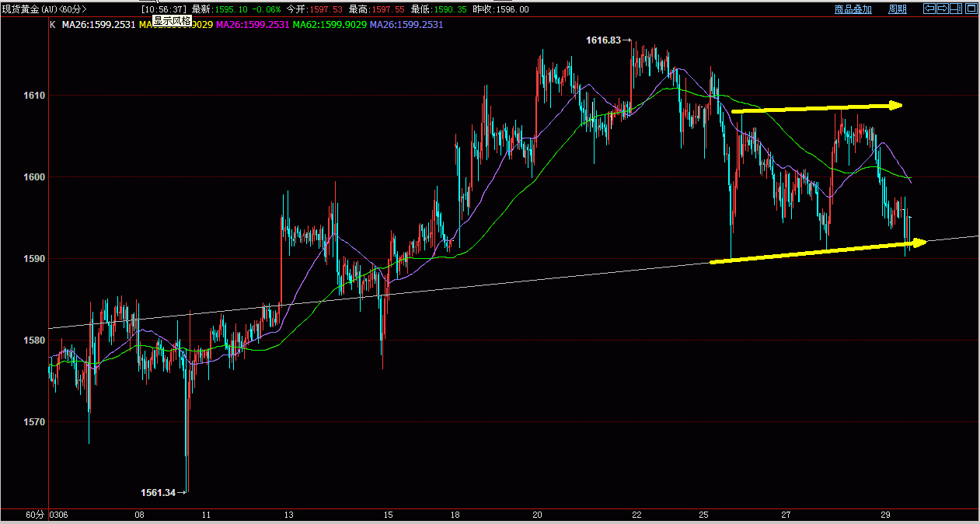Click the 1610 price axis label
Viewport: 980px width, 524px height.
tap(33, 96)
